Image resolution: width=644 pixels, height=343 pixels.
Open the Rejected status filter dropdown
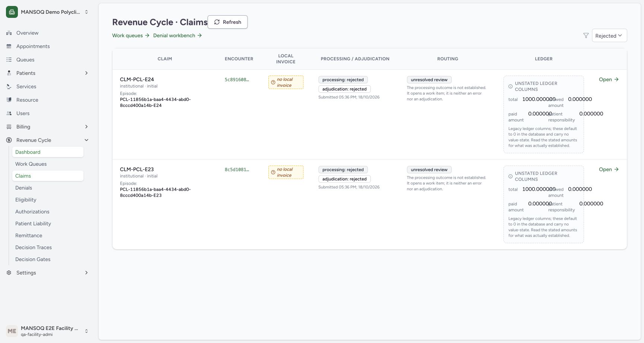(x=609, y=35)
